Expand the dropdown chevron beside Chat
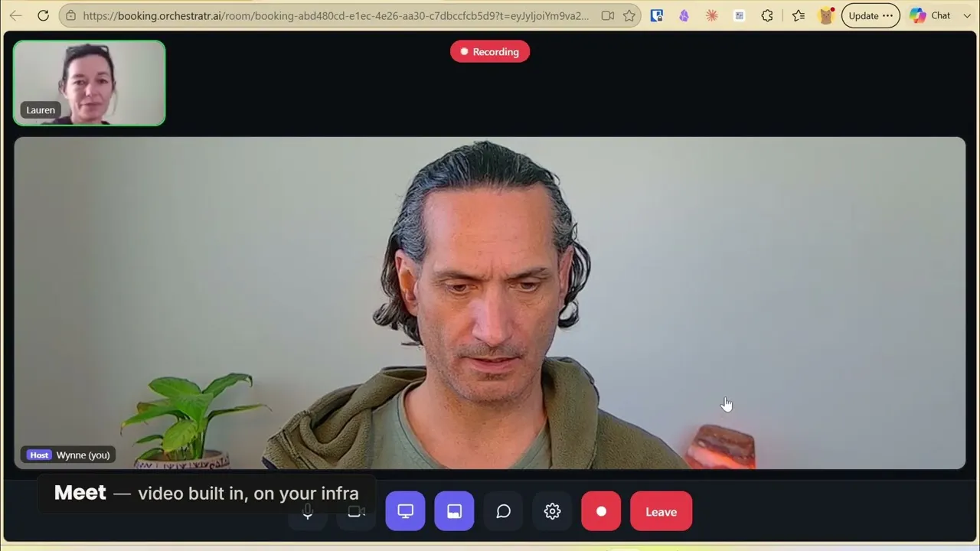Viewport: 980px width, 551px height. 967,15
